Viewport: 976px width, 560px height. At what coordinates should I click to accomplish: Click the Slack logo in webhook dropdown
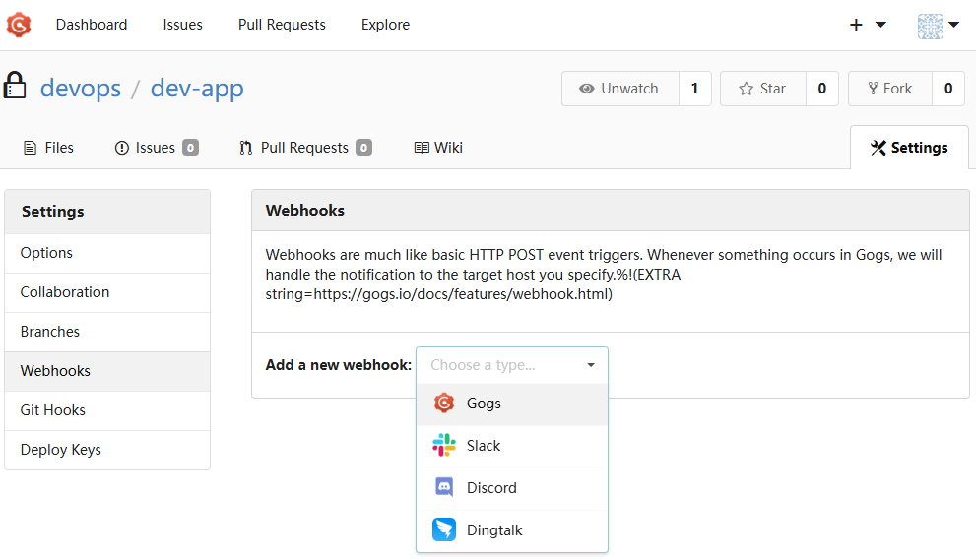click(x=444, y=446)
